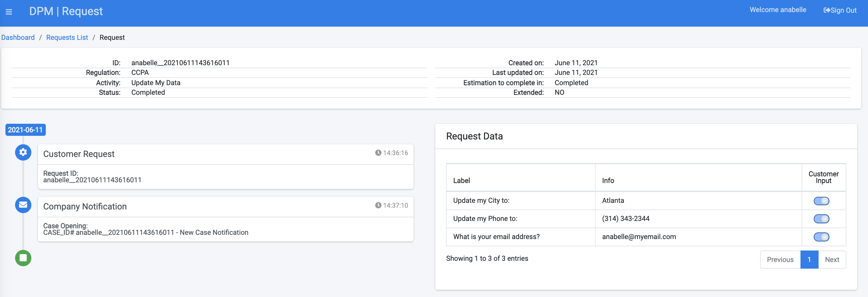
Task: Click the Welcome anabelle text
Action: coord(777,10)
